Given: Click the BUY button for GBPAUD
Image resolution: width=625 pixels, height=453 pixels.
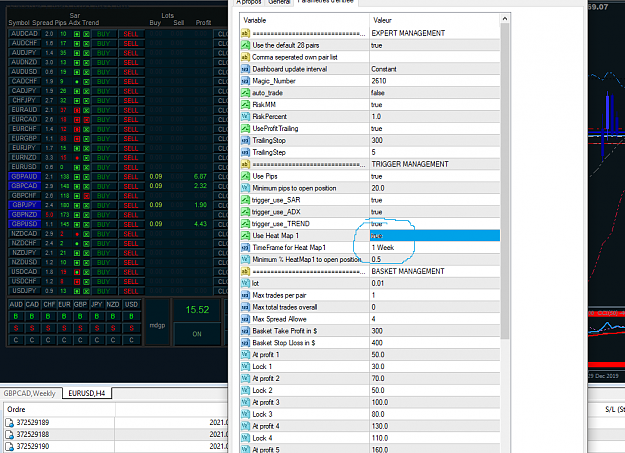Looking at the screenshot, I should [103, 177].
